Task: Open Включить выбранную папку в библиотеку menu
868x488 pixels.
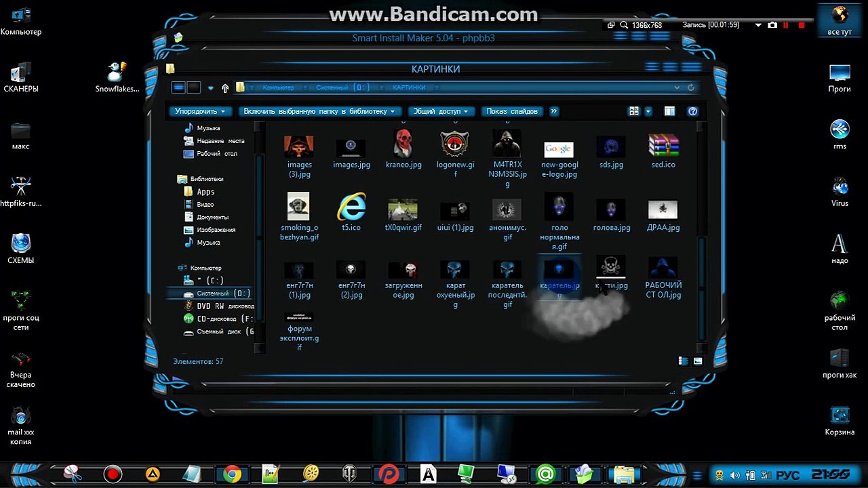Action: pyautogui.click(x=320, y=111)
